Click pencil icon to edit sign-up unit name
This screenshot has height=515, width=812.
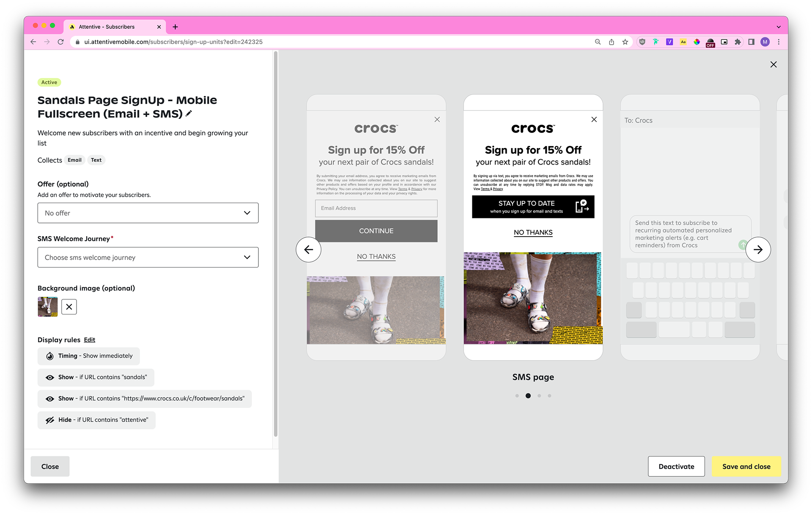(x=189, y=113)
